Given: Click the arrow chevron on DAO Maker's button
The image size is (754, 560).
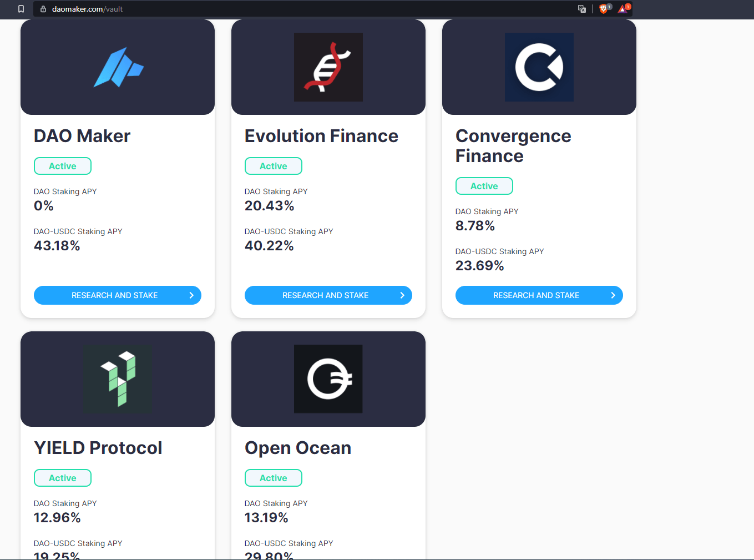Looking at the screenshot, I should click(191, 295).
